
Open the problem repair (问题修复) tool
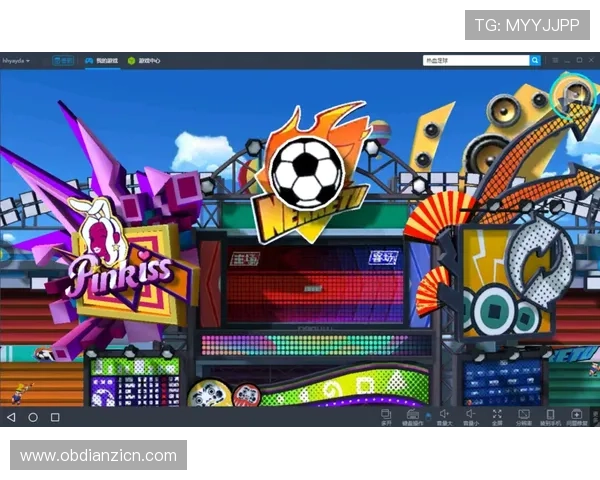click(577, 415)
